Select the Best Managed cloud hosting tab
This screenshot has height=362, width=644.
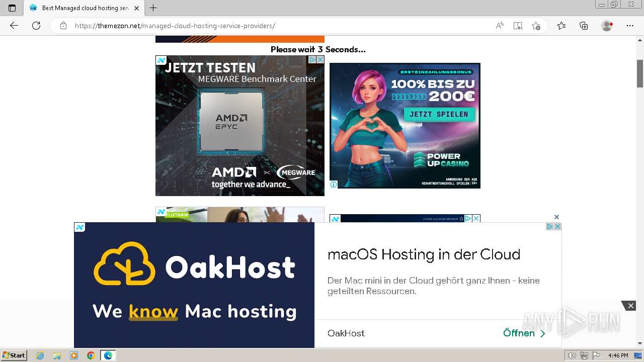(x=84, y=8)
